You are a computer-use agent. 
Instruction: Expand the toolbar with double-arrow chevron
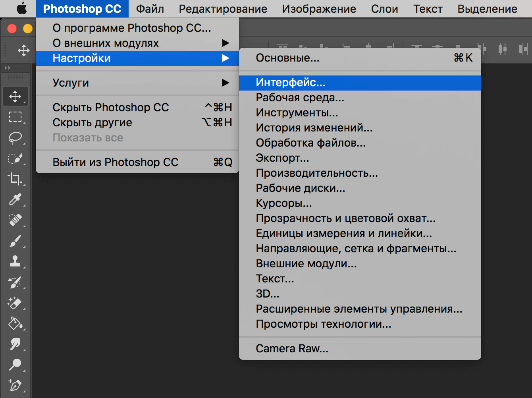[x=7, y=68]
